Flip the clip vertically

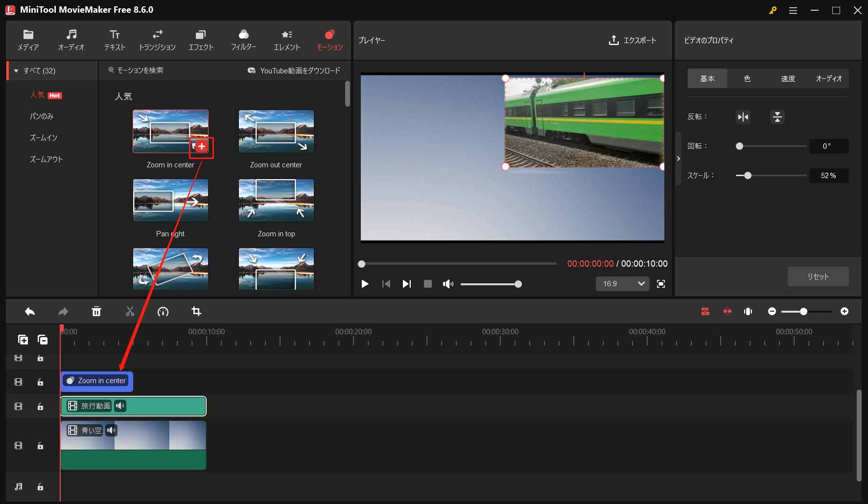tap(777, 117)
